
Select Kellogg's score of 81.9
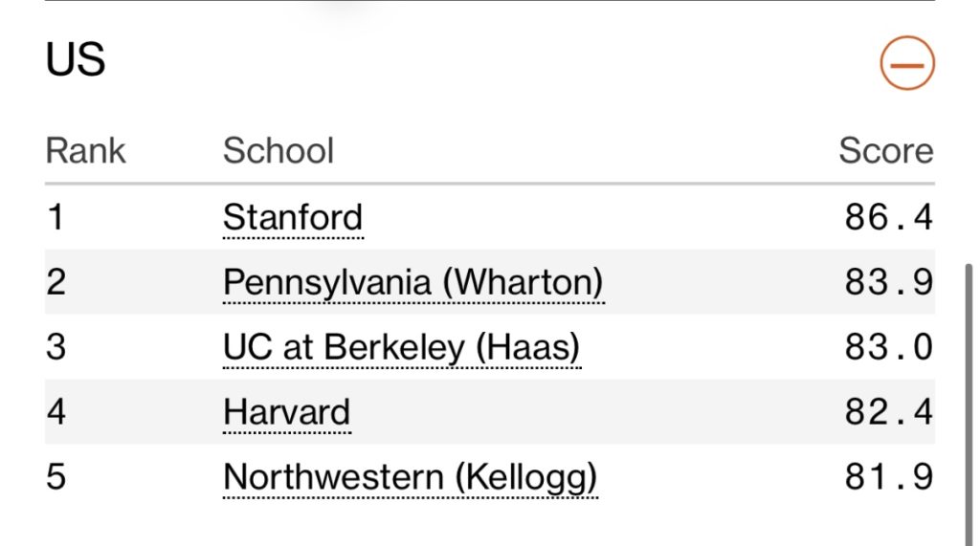(888, 477)
